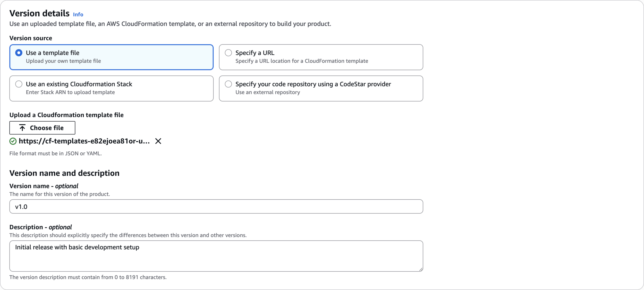The height and width of the screenshot is (290, 644).
Task: Click 'Specify a URL location for a CloudFormation template' text
Action: point(301,61)
